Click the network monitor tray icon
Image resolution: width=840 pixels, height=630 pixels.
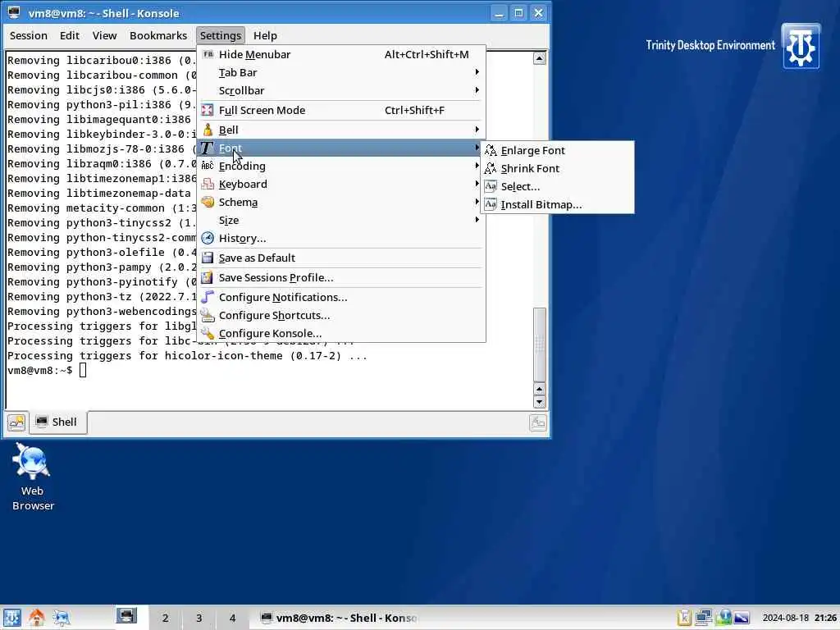tap(703, 618)
